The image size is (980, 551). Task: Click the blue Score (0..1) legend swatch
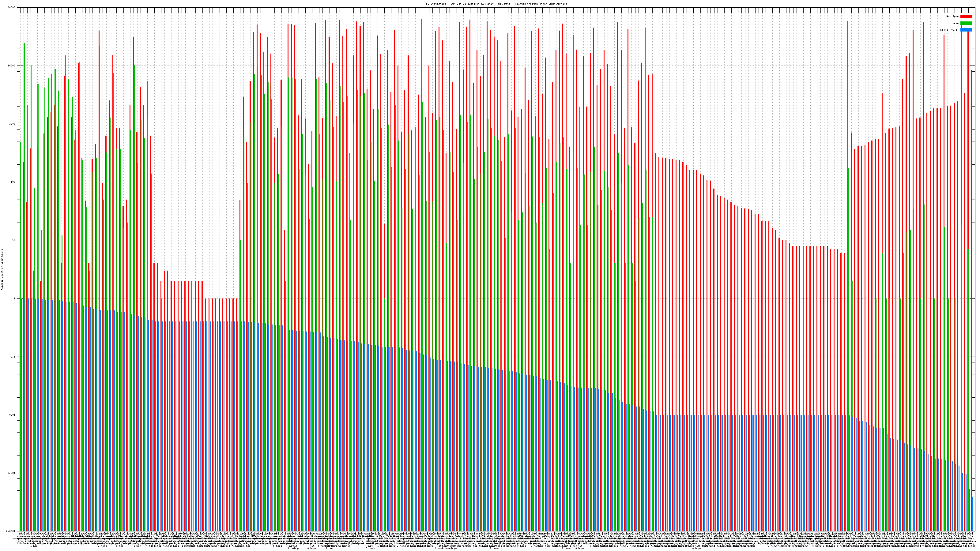click(966, 30)
